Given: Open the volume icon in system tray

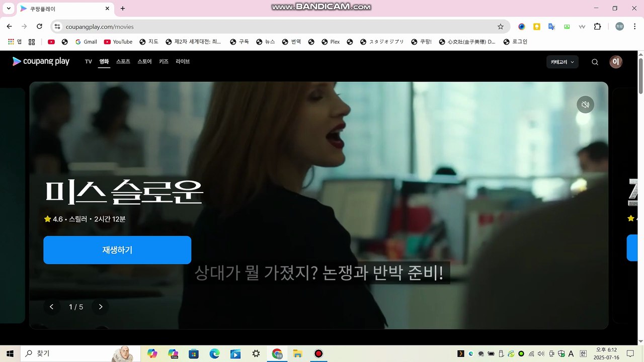Looking at the screenshot, I should tap(541, 353).
